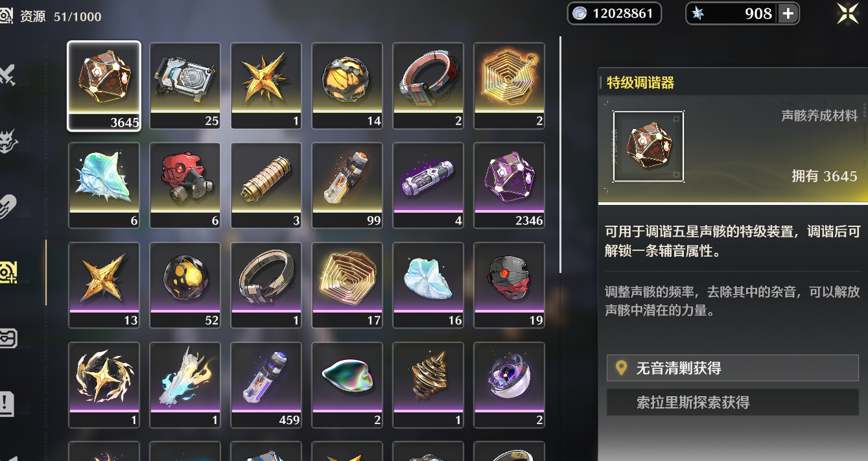
Task: Select the red gas mask item showing 6
Action: point(185,185)
